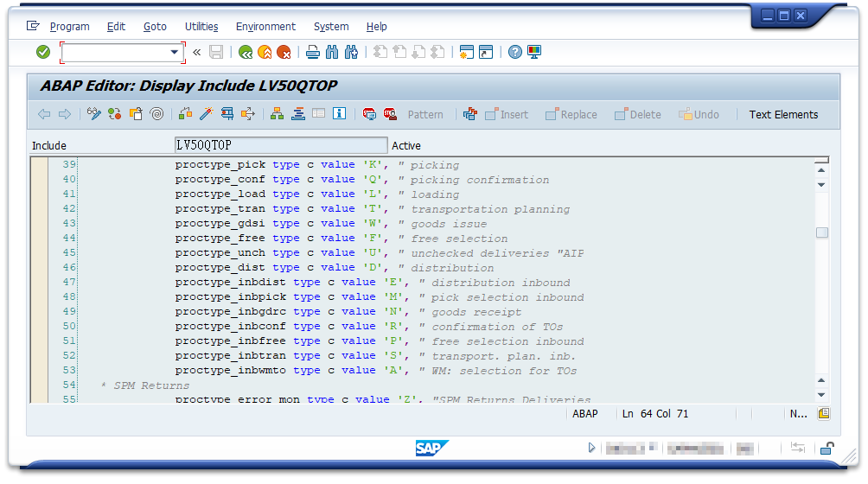Click the editor vertical scrollbar thumb

tap(822, 232)
